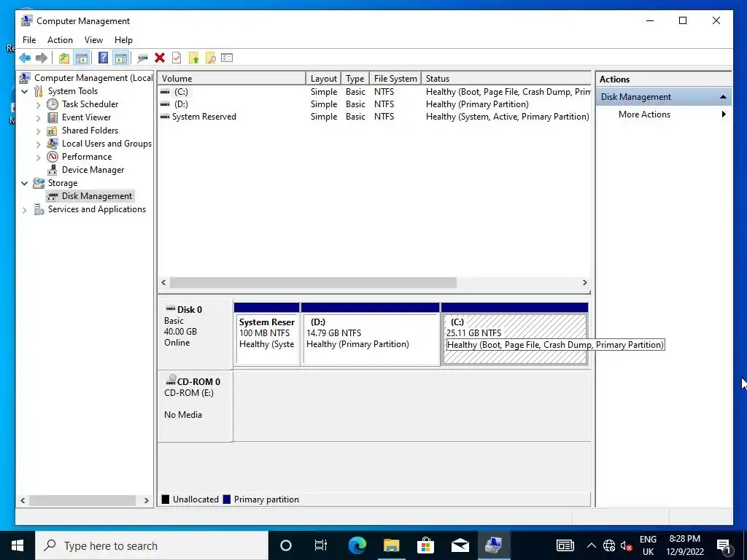Click tree pane horizontal scrollbar right arrow
This screenshot has width=747, height=560.
click(146, 500)
